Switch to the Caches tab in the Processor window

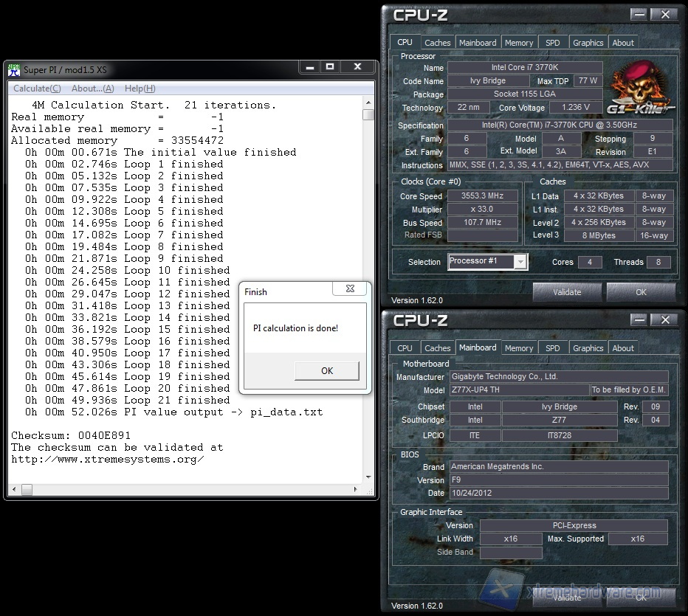(x=438, y=43)
